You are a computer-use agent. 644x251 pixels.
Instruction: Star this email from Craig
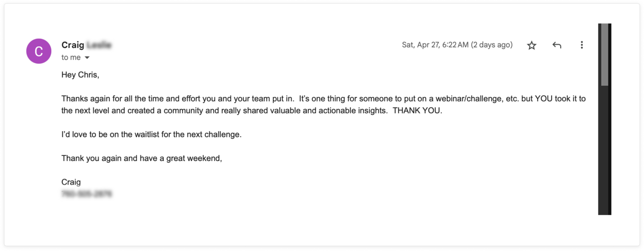click(531, 45)
